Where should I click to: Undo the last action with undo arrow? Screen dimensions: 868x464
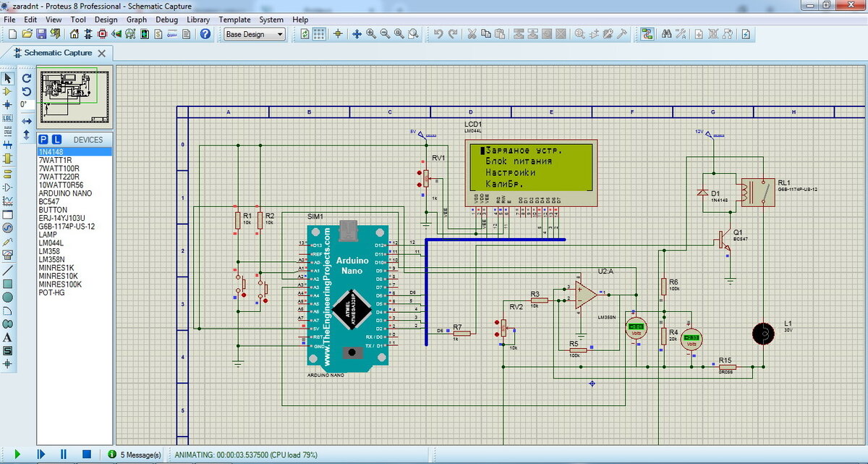click(438, 34)
